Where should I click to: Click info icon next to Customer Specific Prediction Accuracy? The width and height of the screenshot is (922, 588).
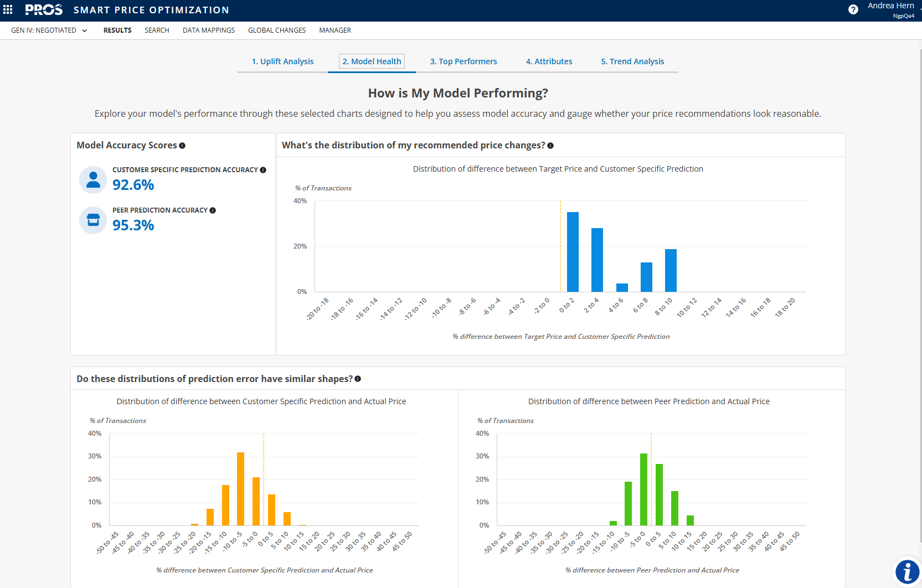pos(263,170)
